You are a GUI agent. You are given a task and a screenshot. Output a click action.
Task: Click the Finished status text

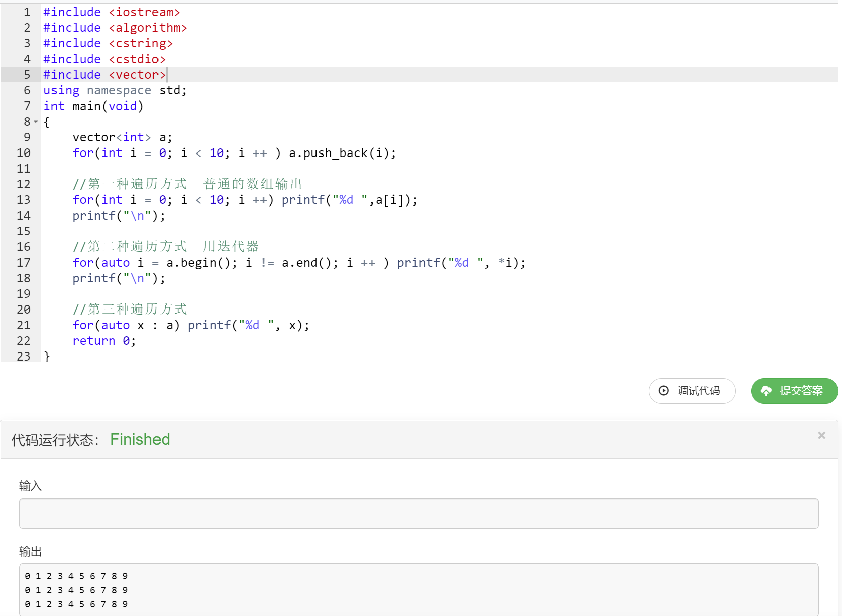click(140, 439)
